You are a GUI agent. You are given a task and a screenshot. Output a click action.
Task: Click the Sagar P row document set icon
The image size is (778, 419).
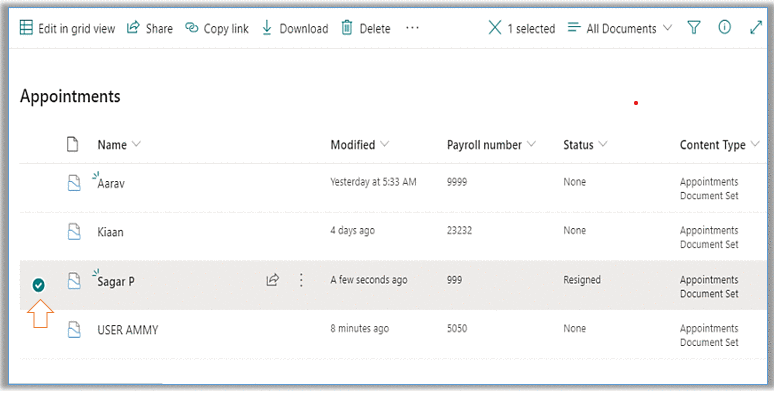point(74,280)
